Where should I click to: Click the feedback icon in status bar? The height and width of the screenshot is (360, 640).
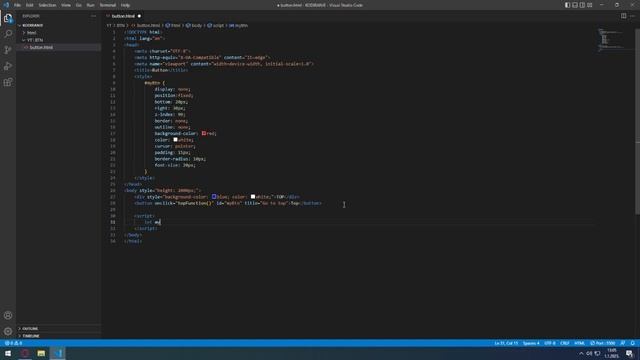[623, 343]
